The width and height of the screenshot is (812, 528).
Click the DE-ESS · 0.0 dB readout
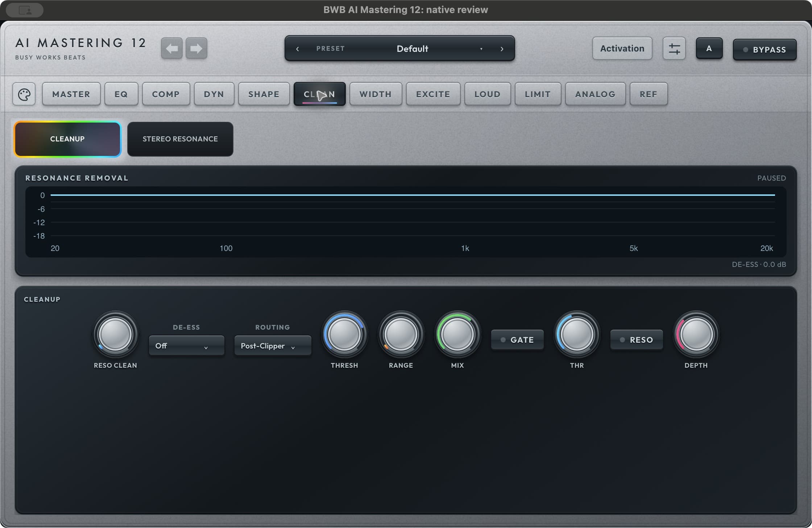click(759, 264)
